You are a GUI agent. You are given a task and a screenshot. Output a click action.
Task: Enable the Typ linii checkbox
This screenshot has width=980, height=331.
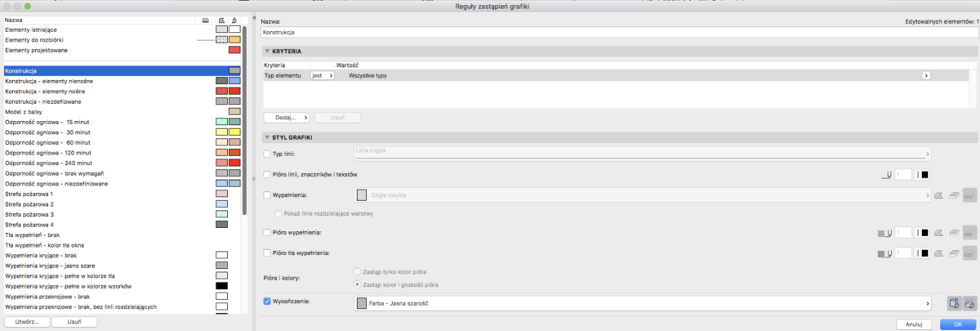(267, 153)
